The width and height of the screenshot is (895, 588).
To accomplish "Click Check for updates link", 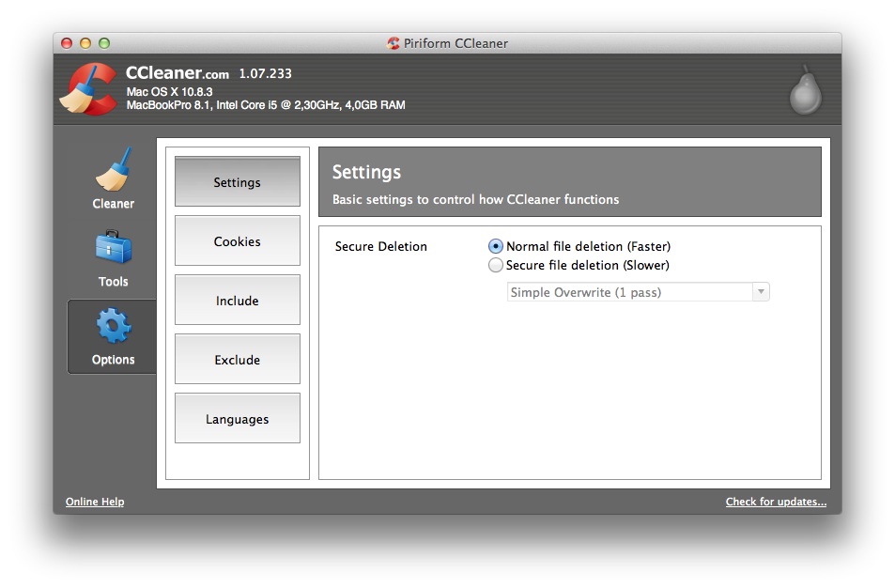I will click(776, 502).
